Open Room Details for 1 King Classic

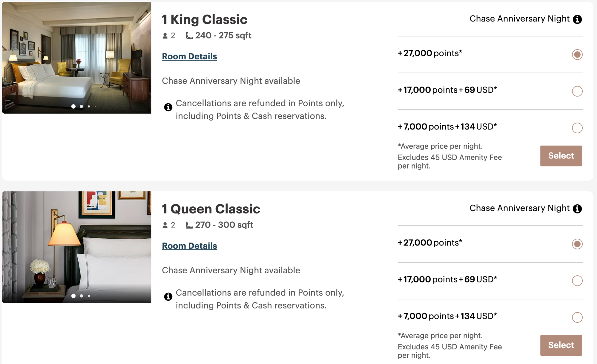189,56
